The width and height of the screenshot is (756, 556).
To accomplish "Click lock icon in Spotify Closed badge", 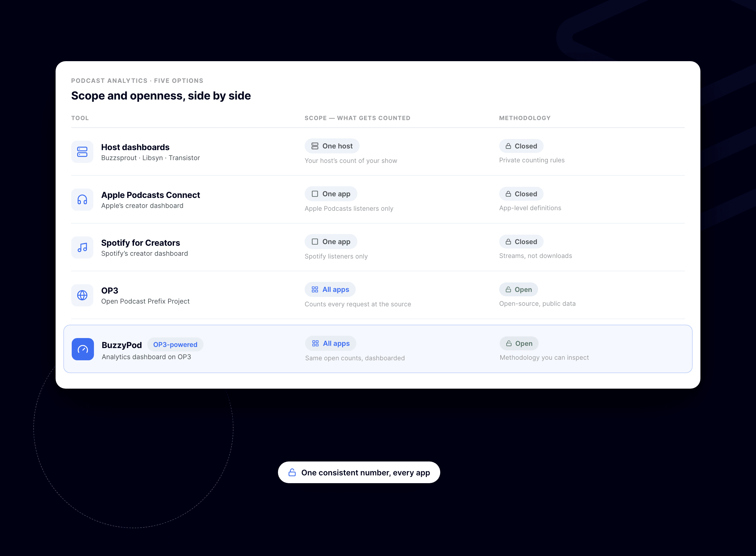I will coord(508,242).
